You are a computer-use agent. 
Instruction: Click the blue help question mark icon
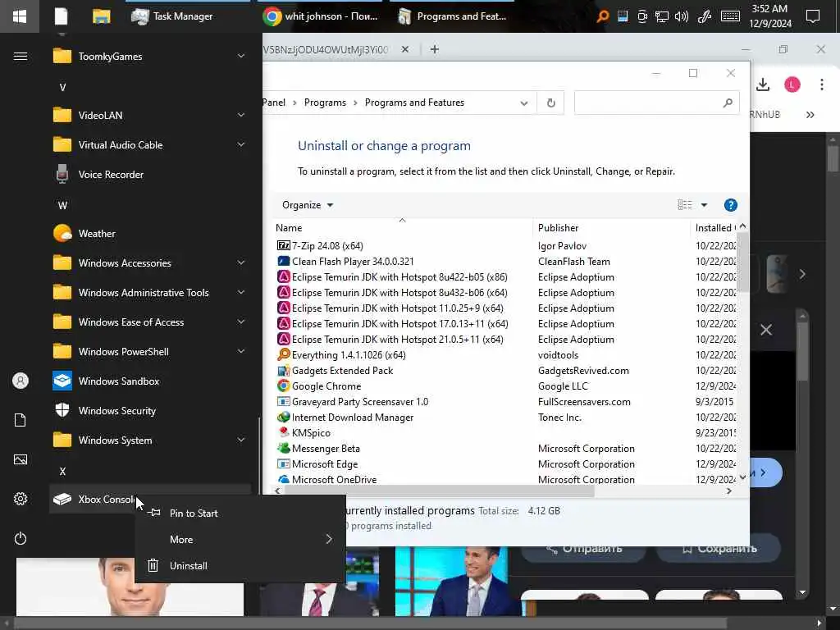pyautogui.click(x=730, y=205)
